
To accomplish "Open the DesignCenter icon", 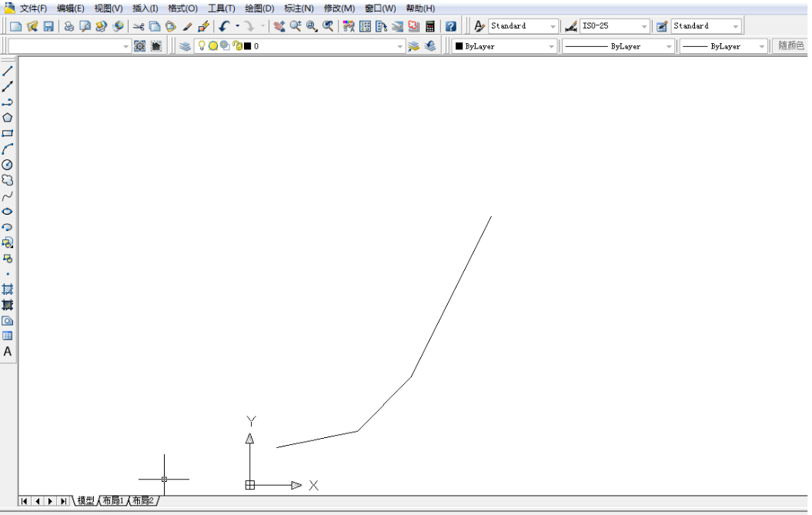I will click(x=365, y=26).
